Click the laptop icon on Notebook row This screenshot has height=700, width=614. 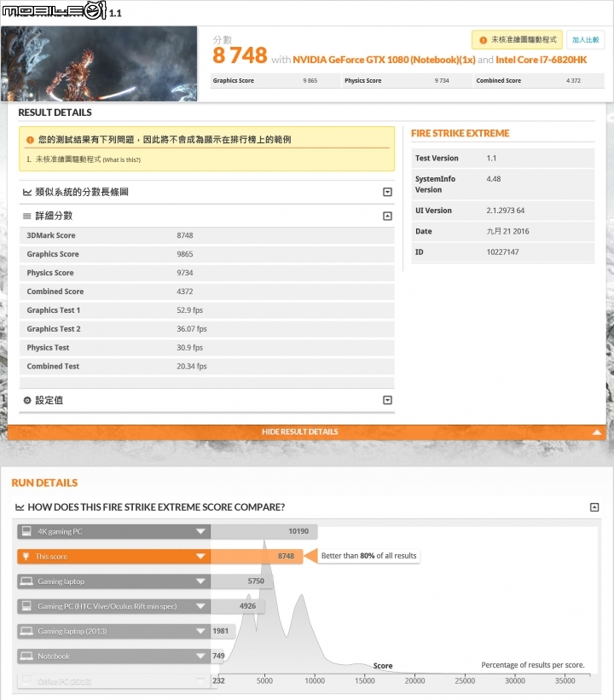click(26, 657)
